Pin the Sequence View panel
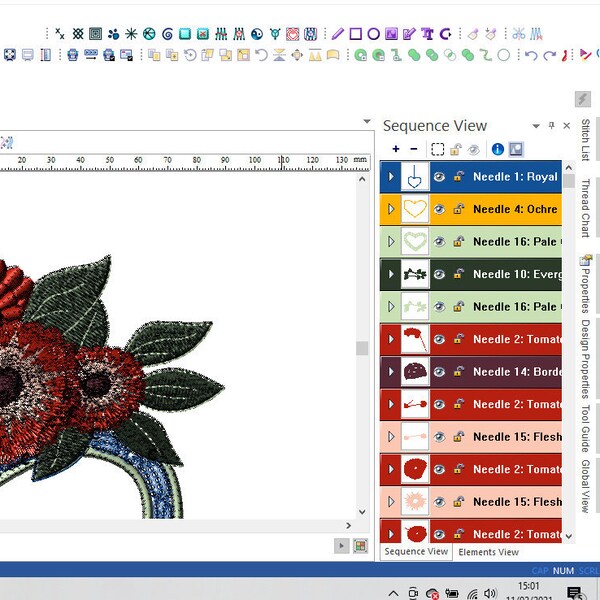The image size is (600, 600). pyautogui.click(x=551, y=125)
